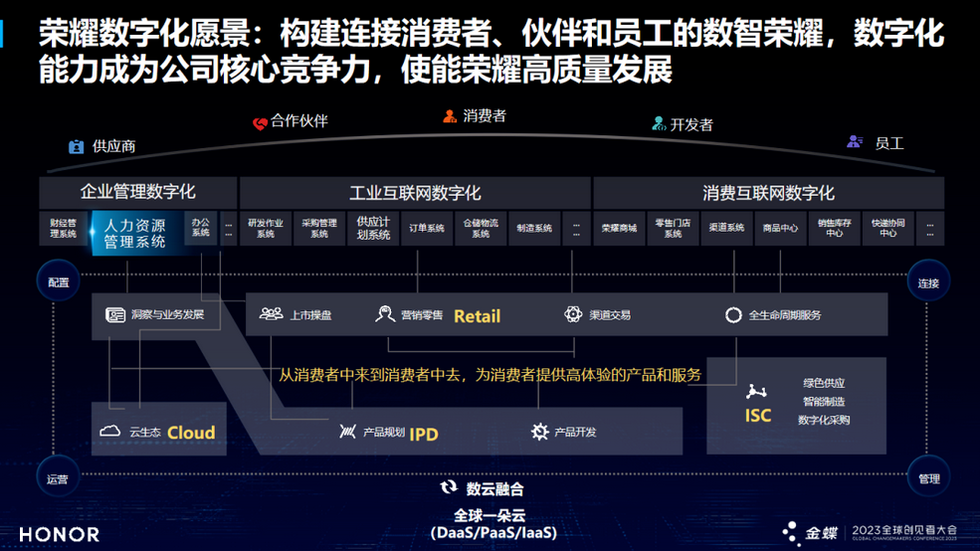Click the teal 开发者 developer icon

(x=659, y=123)
